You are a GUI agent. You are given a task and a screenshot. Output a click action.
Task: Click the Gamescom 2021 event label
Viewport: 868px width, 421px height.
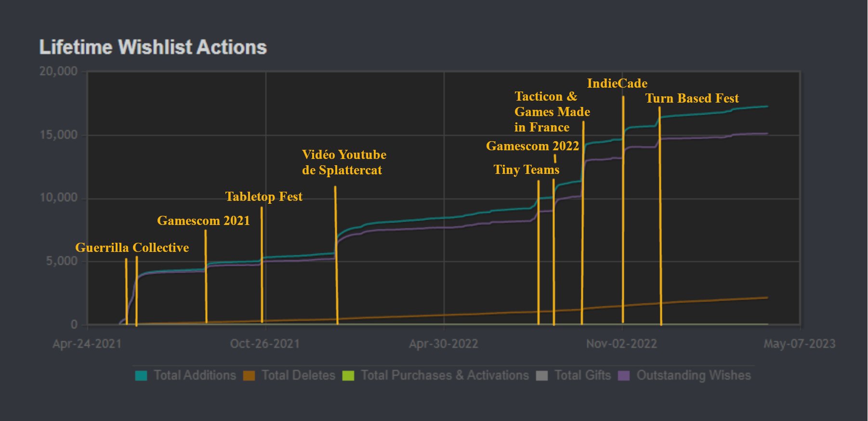click(x=203, y=221)
